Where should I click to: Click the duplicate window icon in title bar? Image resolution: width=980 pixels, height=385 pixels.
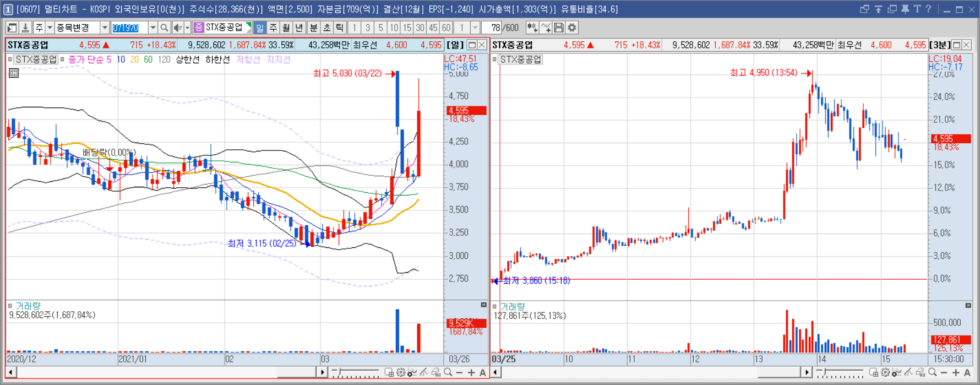click(x=891, y=9)
